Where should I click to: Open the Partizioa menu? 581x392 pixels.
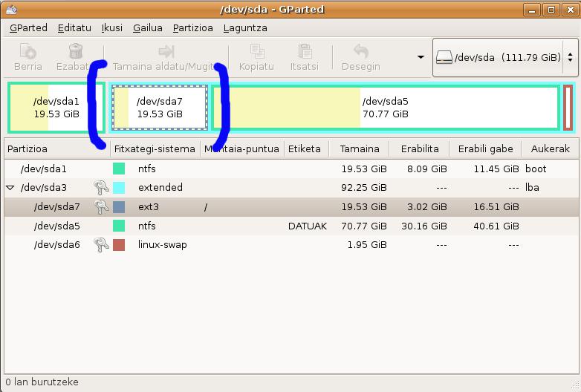pyautogui.click(x=192, y=27)
